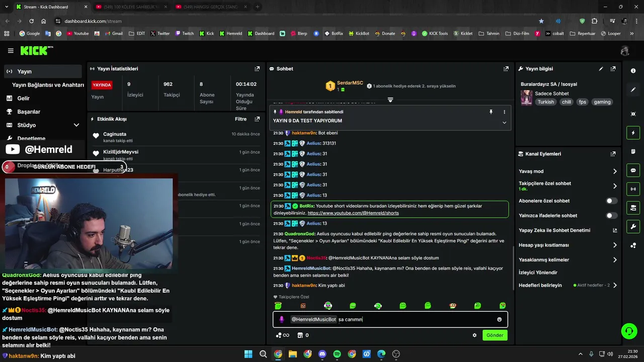Click the chat message input field
This screenshot has width=644, height=362.
pos(390,319)
